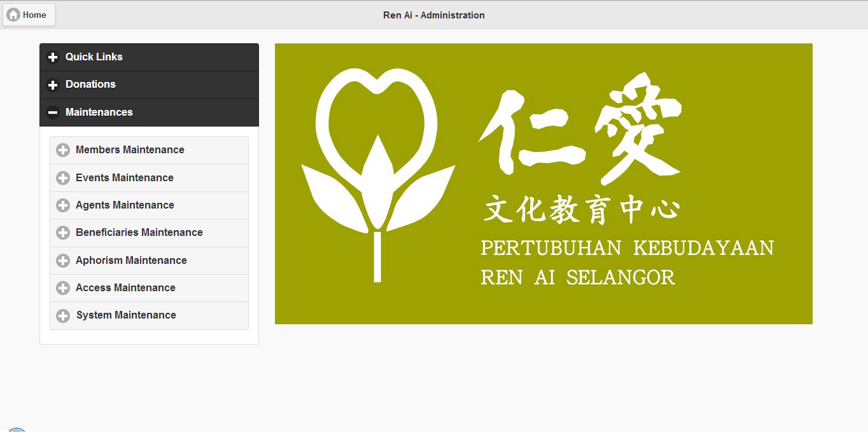Click the plus icon beside Quick Links

(53, 57)
